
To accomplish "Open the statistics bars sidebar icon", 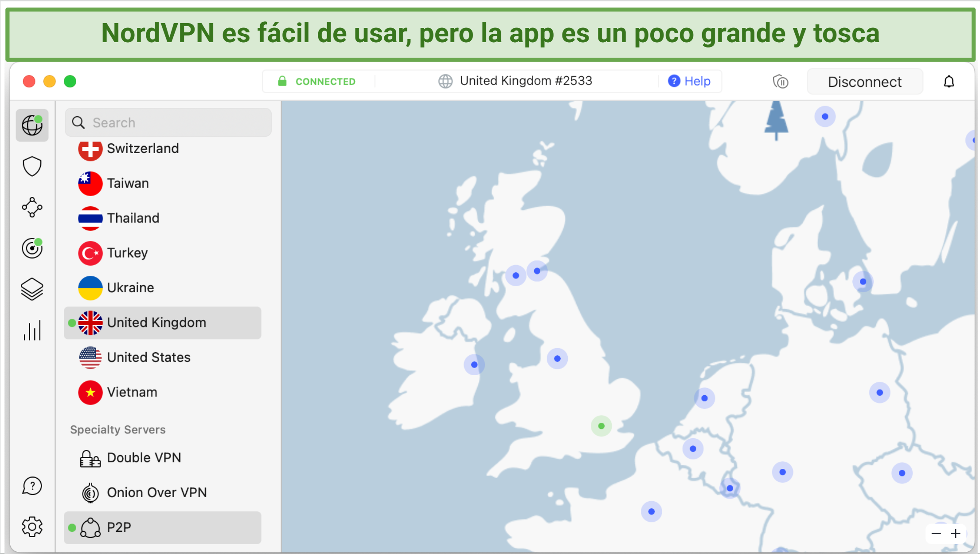I will (32, 330).
